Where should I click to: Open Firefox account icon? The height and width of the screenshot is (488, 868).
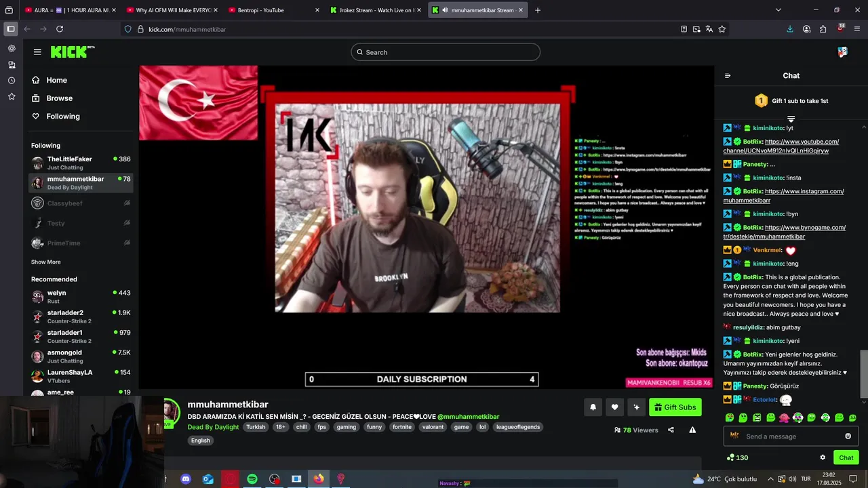tap(806, 29)
